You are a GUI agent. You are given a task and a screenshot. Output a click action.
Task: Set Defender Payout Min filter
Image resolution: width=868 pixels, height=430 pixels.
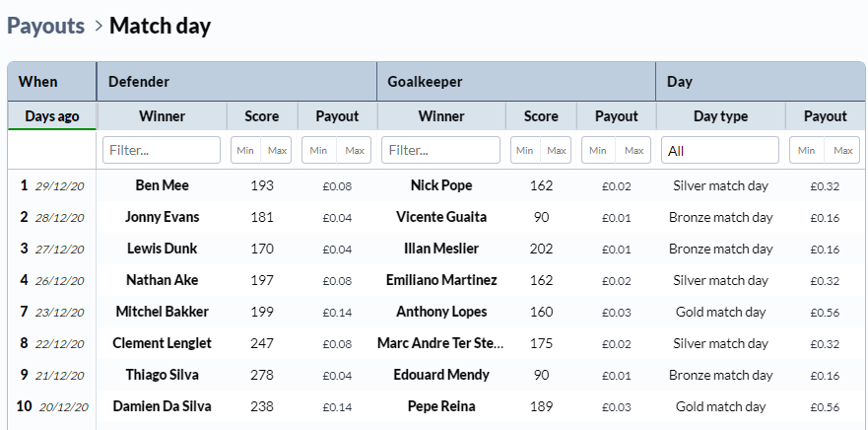[x=318, y=150]
